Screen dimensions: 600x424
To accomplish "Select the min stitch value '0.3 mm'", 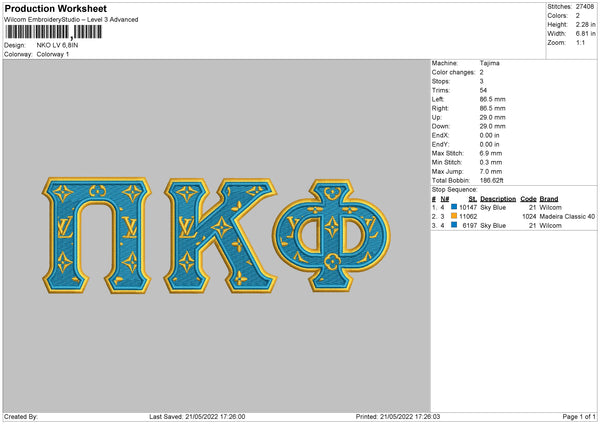I will [x=491, y=163].
